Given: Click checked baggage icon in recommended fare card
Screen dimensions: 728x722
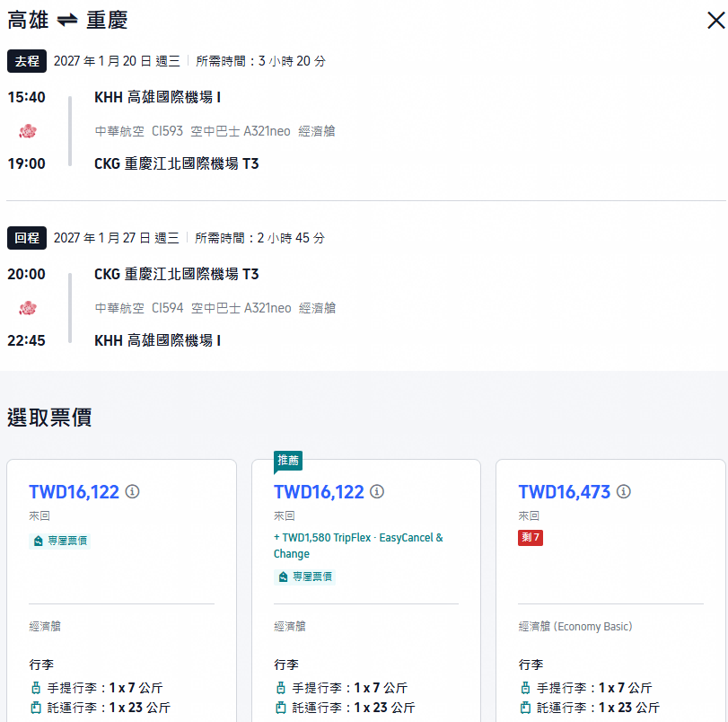Looking at the screenshot, I should [x=280, y=708].
